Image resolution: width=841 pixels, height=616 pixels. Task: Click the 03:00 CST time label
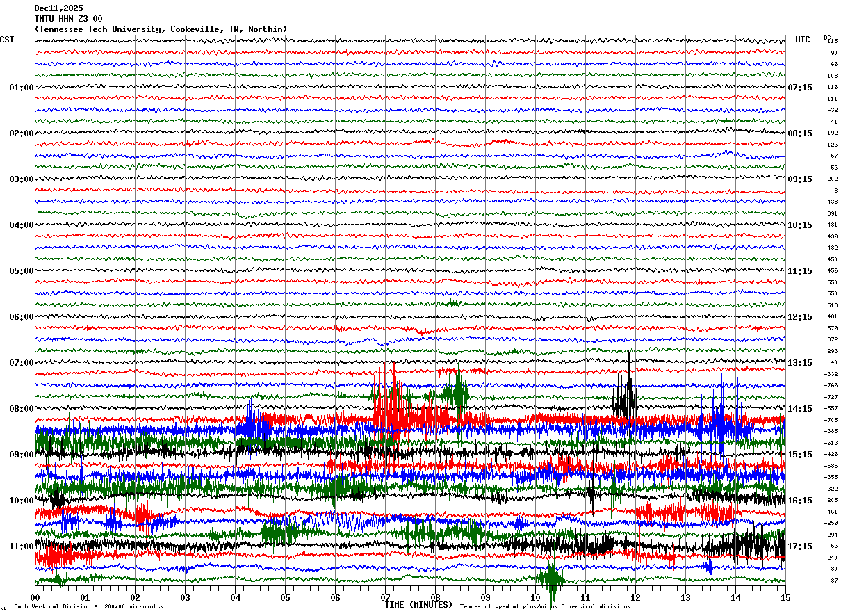pos(22,179)
